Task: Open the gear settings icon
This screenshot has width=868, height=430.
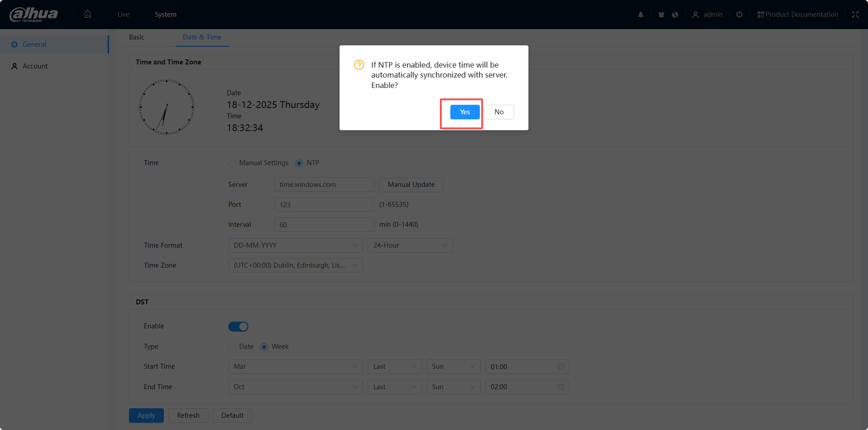Action: tap(739, 15)
